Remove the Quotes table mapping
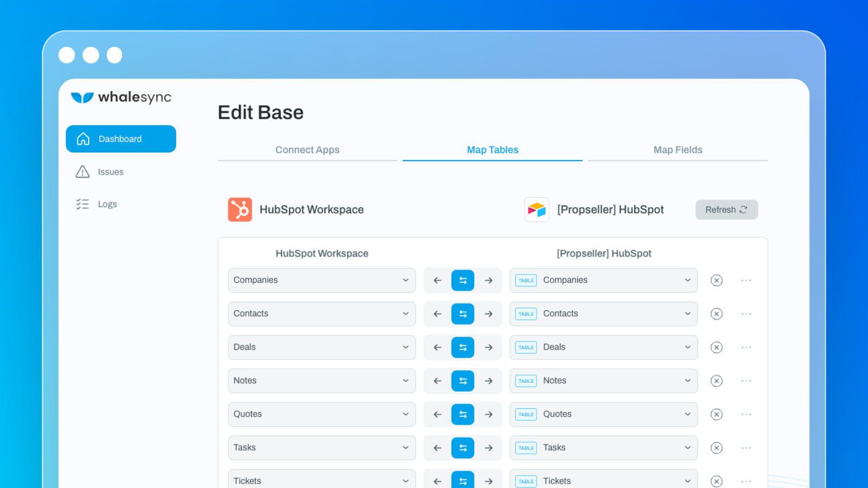 [716, 415]
